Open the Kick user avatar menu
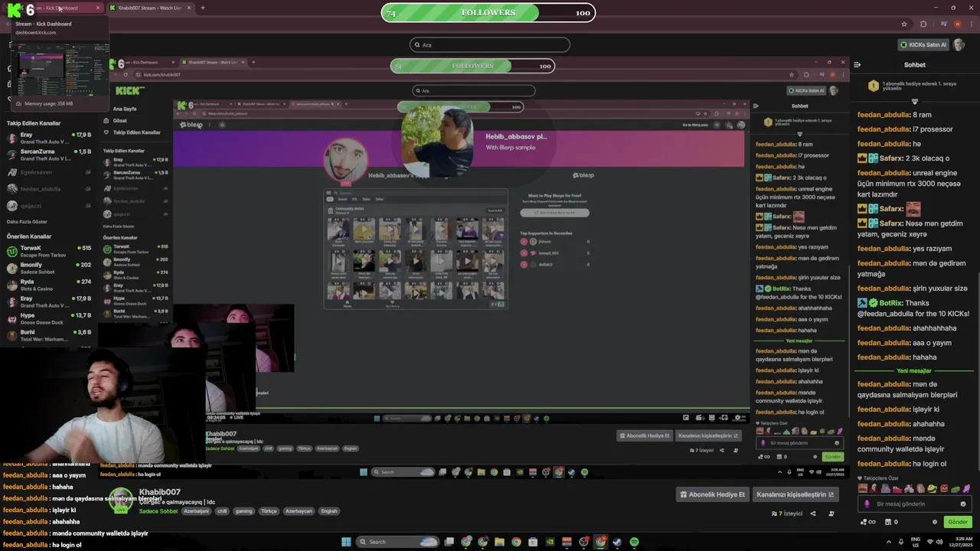The height and width of the screenshot is (551, 980). 960,44
